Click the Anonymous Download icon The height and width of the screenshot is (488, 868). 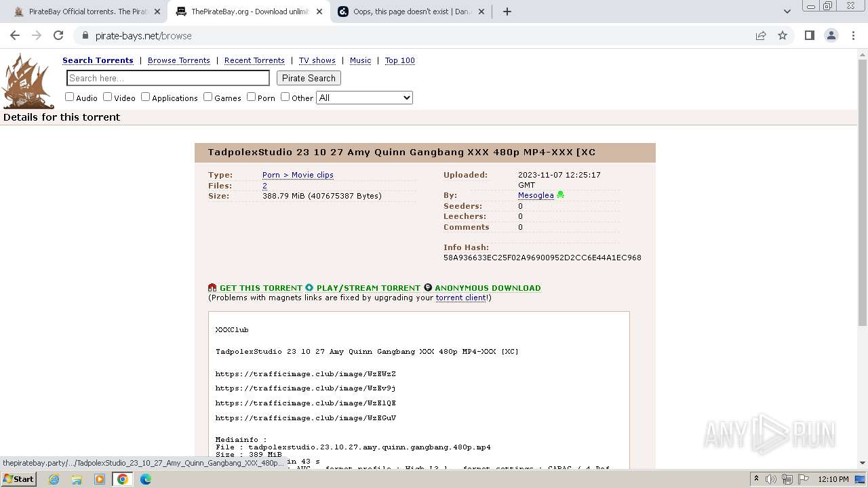click(428, 287)
